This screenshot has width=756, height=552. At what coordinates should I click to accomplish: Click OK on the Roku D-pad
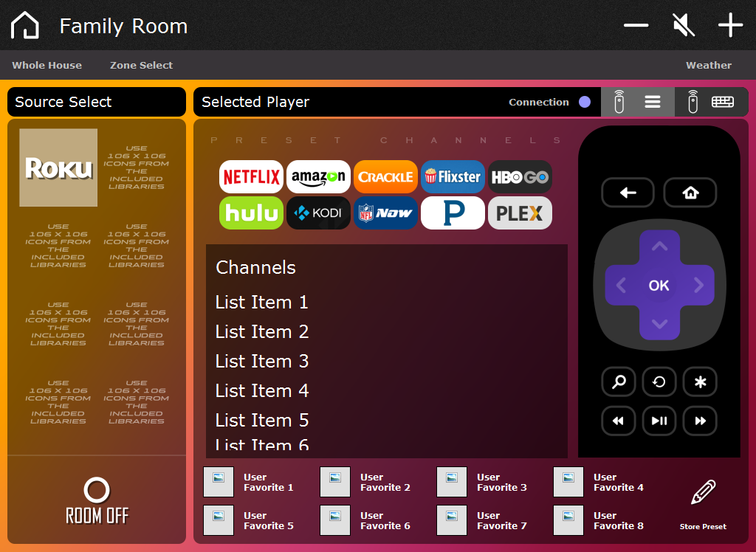coord(659,286)
